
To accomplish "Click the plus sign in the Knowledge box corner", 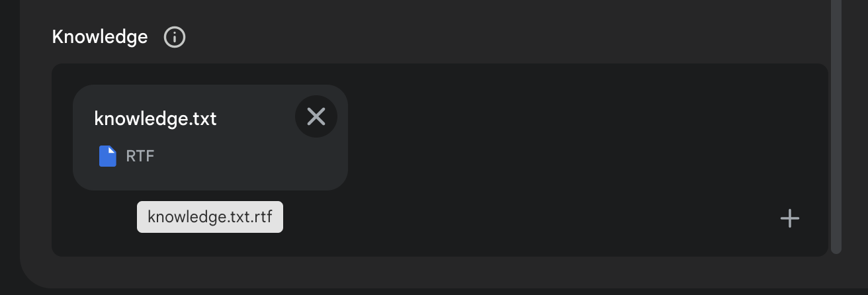I will (x=790, y=218).
